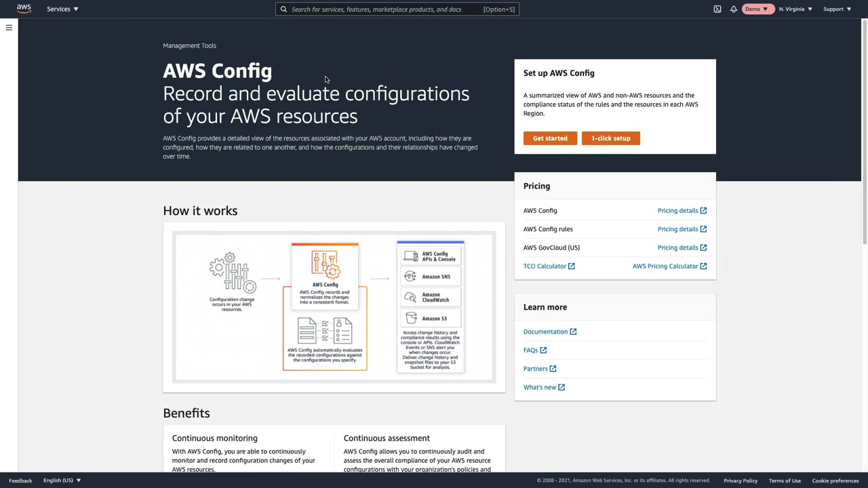This screenshot has height=488, width=868.
Task: Click the AWS Config sliders icon in diagram
Action: [x=325, y=265]
